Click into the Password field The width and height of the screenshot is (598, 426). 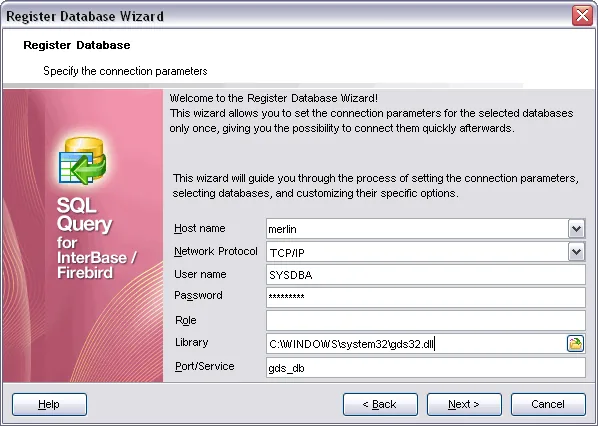[x=426, y=297]
